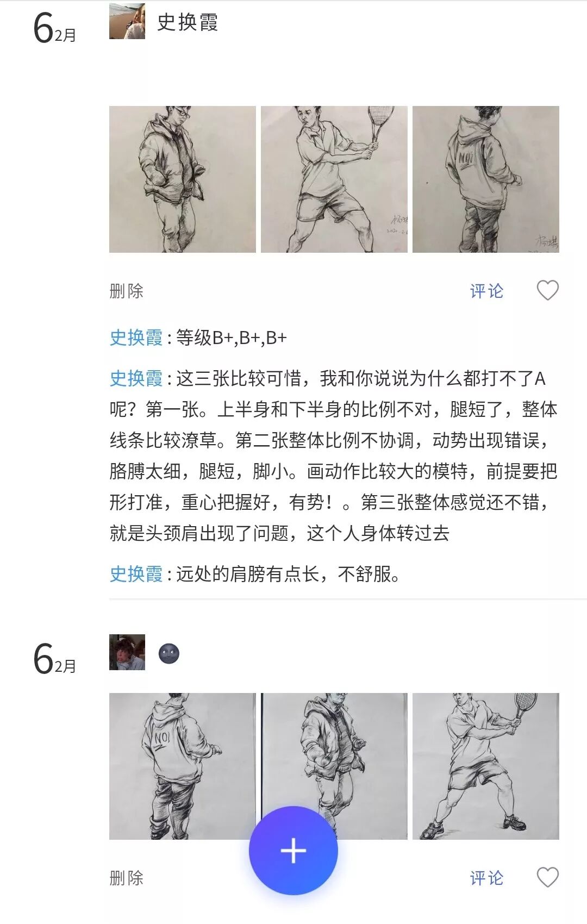Tap the 史换霞 post author name
This screenshot has height=924, width=587.
pos(188,22)
